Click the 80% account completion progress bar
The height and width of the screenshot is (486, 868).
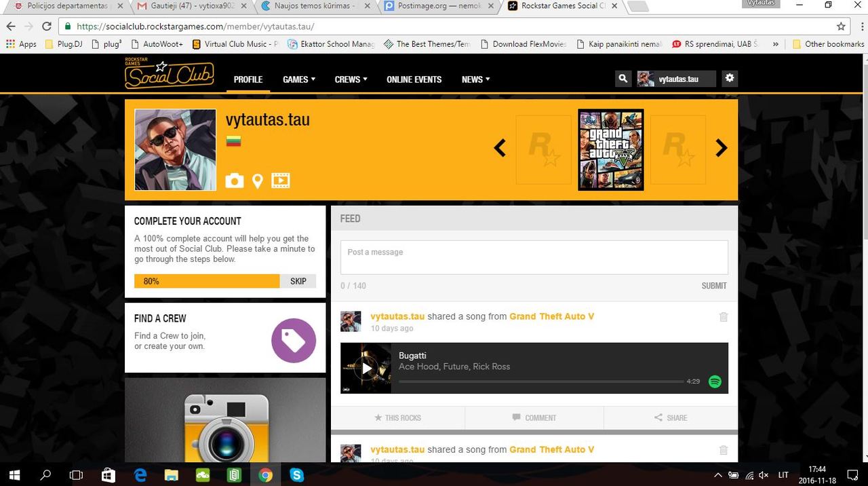(x=207, y=281)
